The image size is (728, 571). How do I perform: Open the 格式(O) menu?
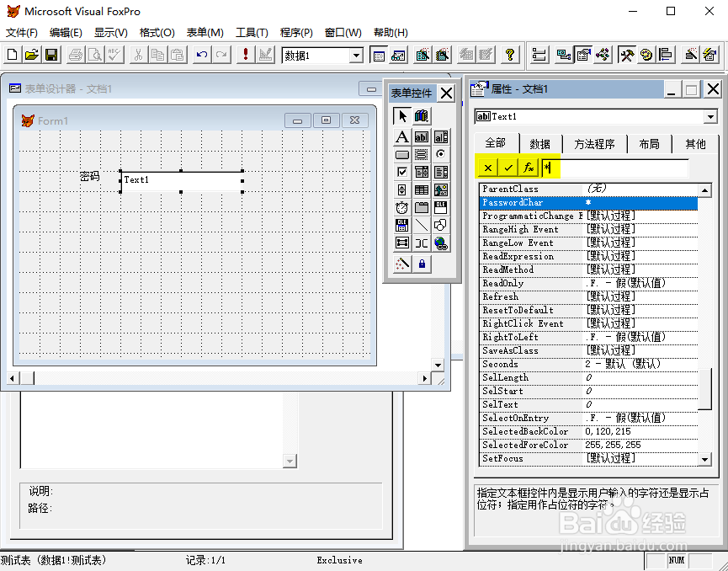click(x=157, y=33)
